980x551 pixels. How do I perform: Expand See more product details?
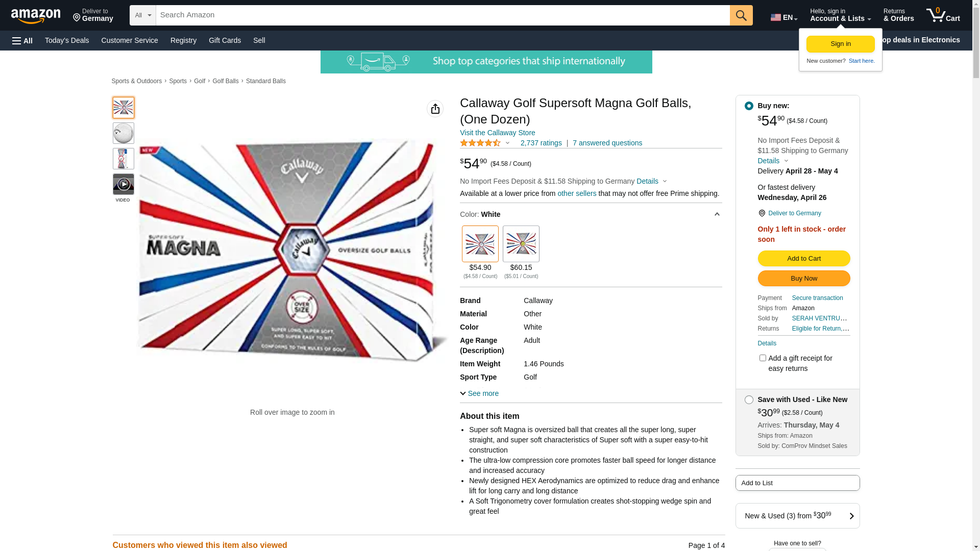pyautogui.click(x=479, y=393)
